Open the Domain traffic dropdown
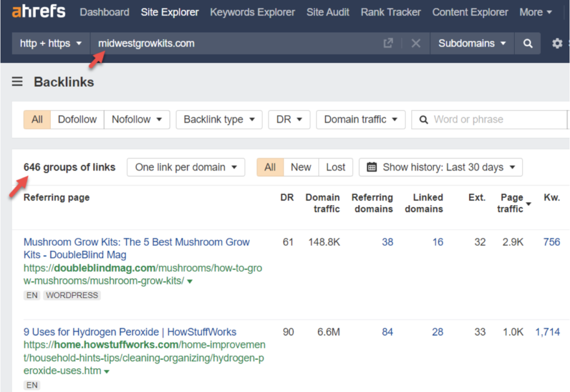570x392 pixels. (361, 120)
